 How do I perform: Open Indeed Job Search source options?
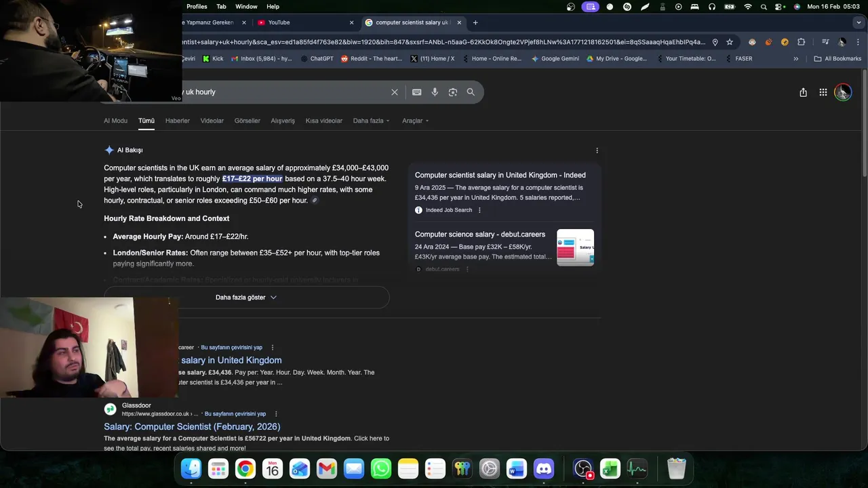click(x=479, y=210)
